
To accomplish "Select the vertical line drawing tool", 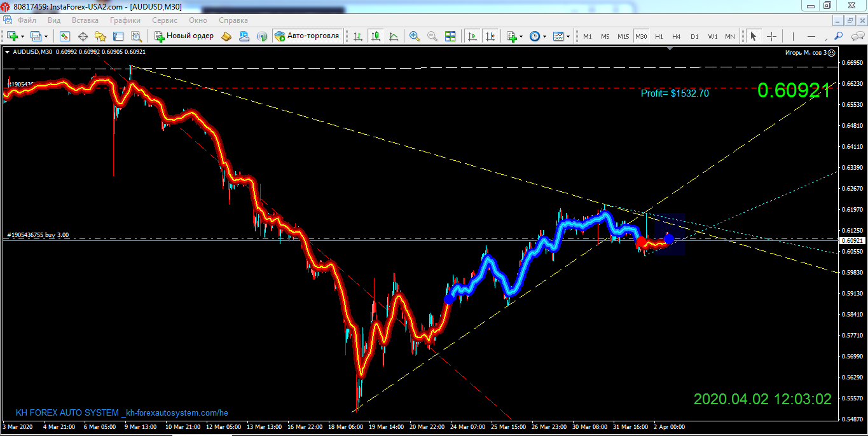I will [x=792, y=36].
